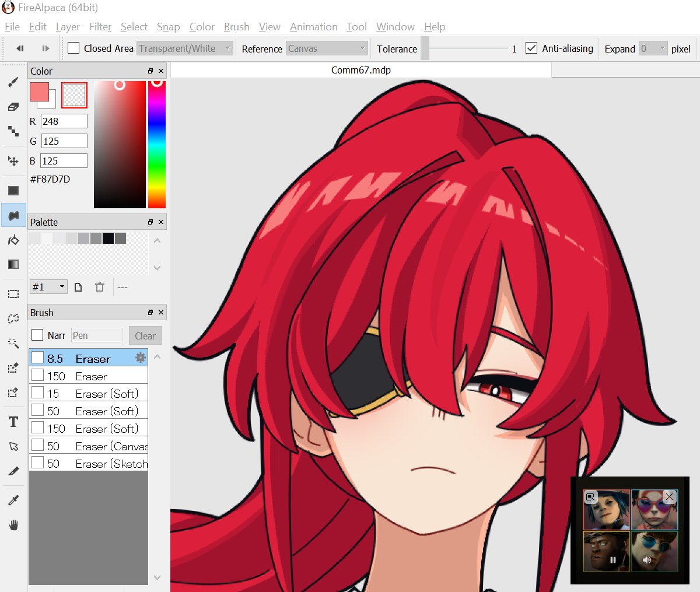Viewport: 700px width, 592px height.
Task: Open the Expand pixel value dropdown
Action: pyautogui.click(x=653, y=48)
